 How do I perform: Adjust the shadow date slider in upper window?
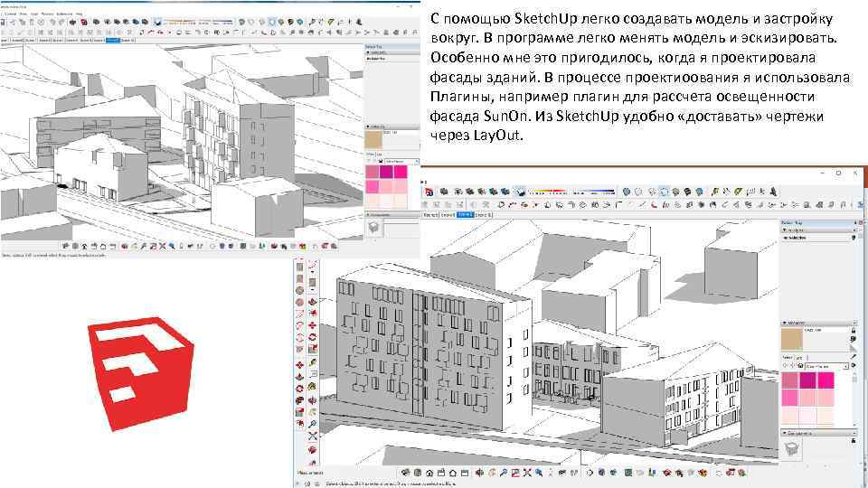click(x=179, y=22)
